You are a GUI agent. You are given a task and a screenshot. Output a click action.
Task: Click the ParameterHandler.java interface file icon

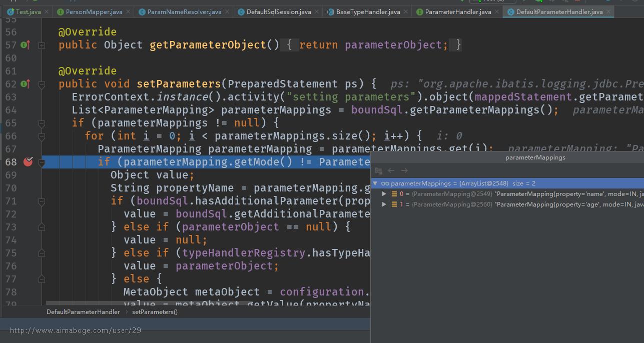420,11
